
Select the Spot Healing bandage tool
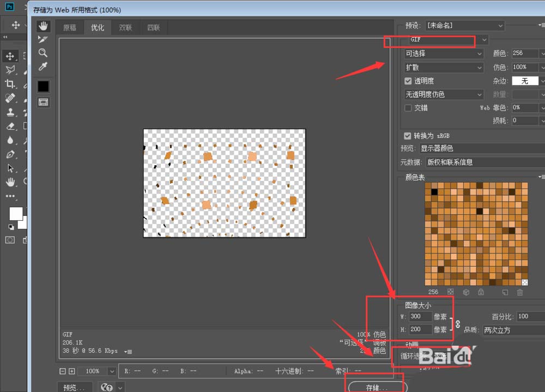click(10, 98)
